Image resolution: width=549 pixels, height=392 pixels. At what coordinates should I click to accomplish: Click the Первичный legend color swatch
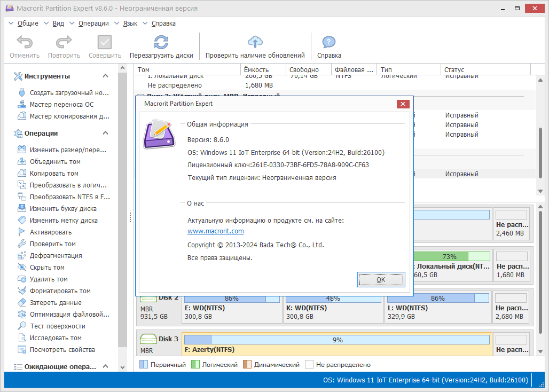144,364
